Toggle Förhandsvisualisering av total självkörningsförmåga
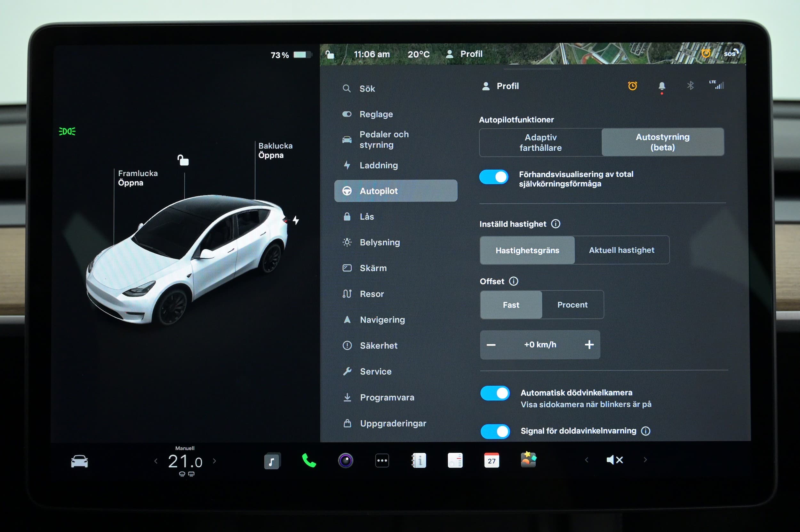This screenshot has height=532, width=800. [x=493, y=177]
